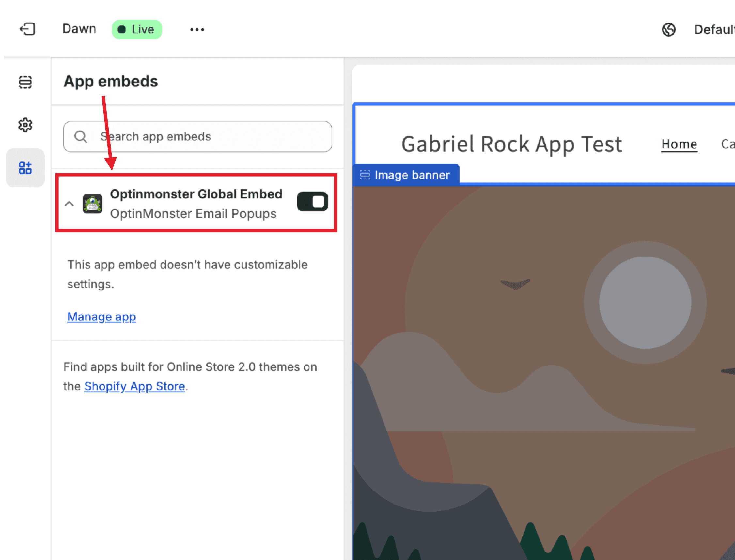
Task: Enable the Optinmonster Global Embed toggle
Action: 312,201
